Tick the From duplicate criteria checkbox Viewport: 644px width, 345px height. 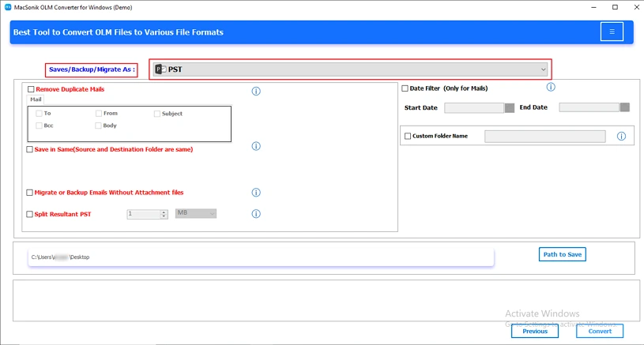99,113
